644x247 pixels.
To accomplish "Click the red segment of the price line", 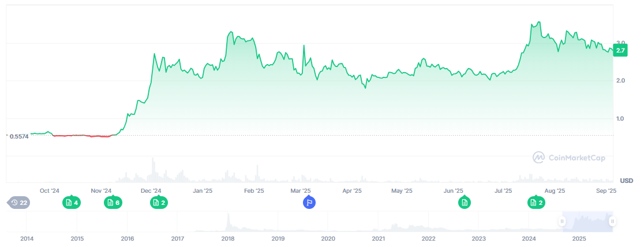I will (x=81, y=136).
